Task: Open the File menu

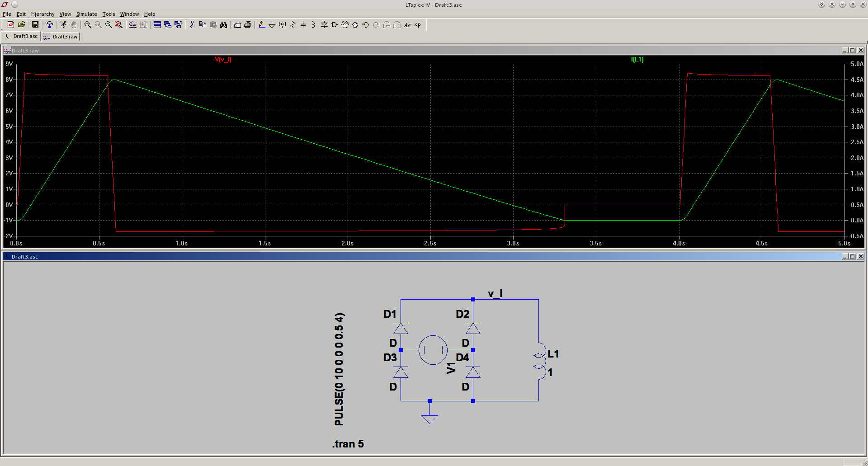Action: (7, 14)
